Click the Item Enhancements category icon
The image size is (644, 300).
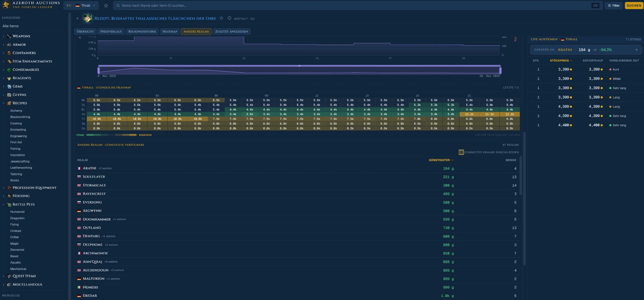coord(9,61)
